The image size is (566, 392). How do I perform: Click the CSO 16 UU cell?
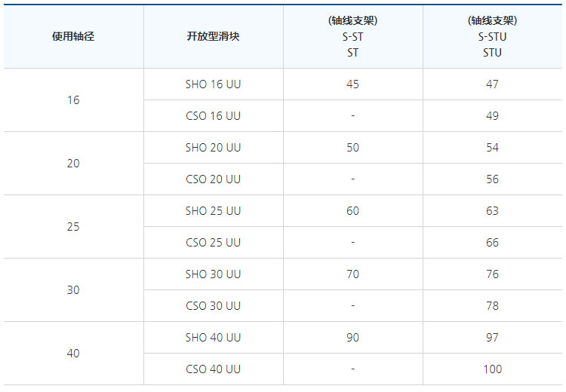point(213,116)
